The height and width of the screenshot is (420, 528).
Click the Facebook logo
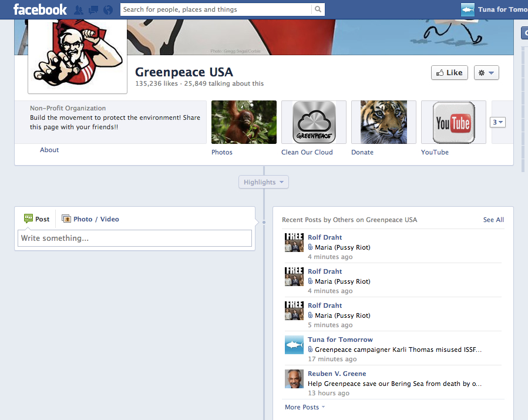pyautogui.click(x=40, y=9)
